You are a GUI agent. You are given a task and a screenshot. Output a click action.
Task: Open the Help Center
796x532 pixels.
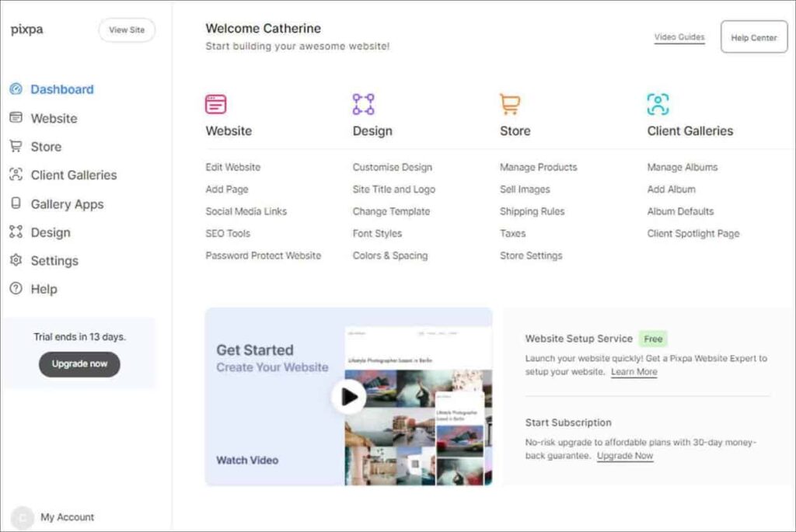[x=753, y=37]
